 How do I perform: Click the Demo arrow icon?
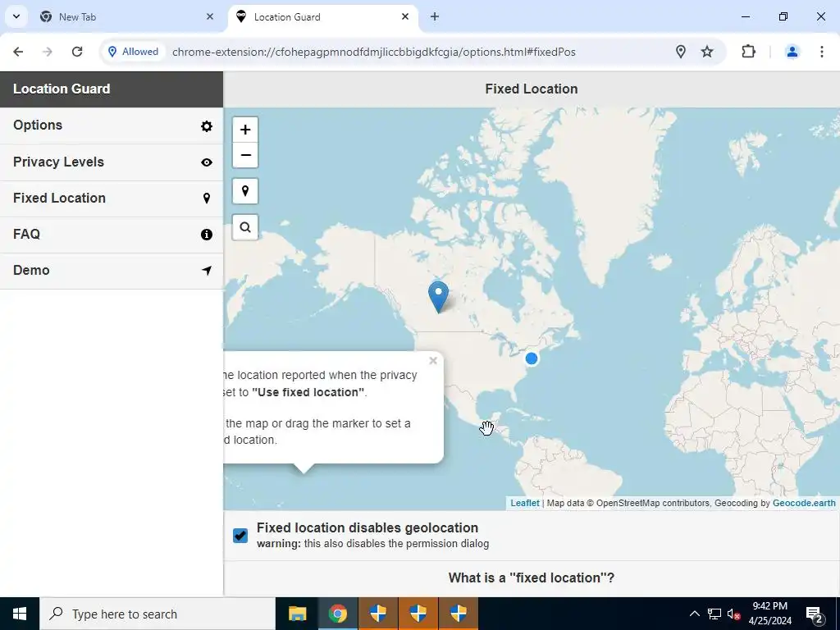pyautogui.click(x=206, y=271)
